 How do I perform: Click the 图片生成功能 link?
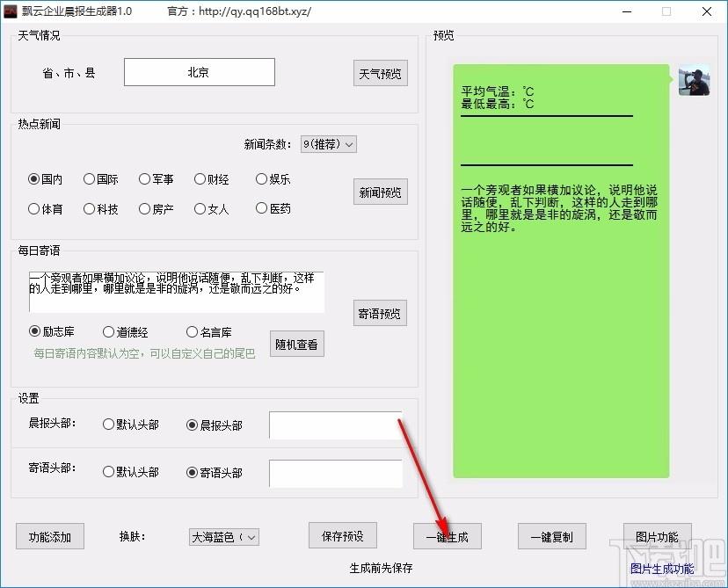click(662, 569)
